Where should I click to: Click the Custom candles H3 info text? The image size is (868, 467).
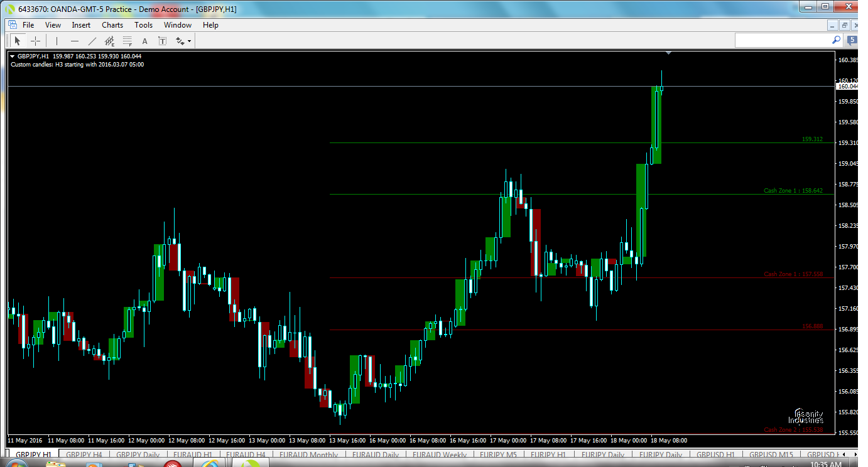point(77,64)
